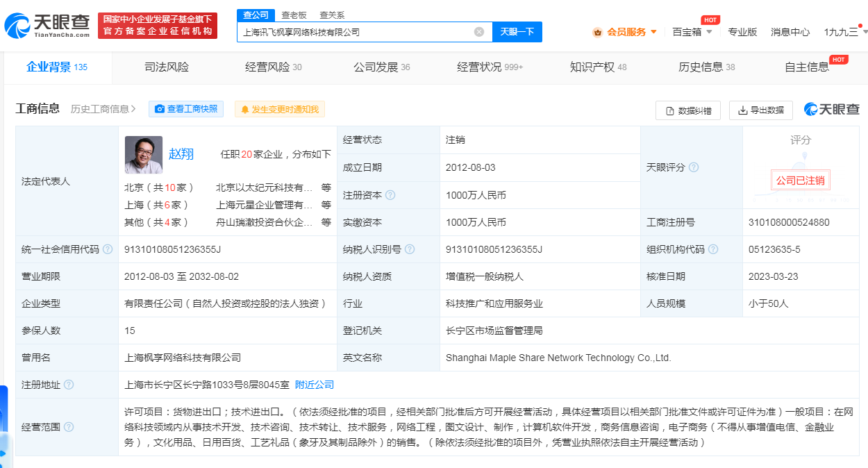Click the TianYanCha logo icon
Image resolution: width=868 pixels, height=468 pixels.
tap(18, 26)
